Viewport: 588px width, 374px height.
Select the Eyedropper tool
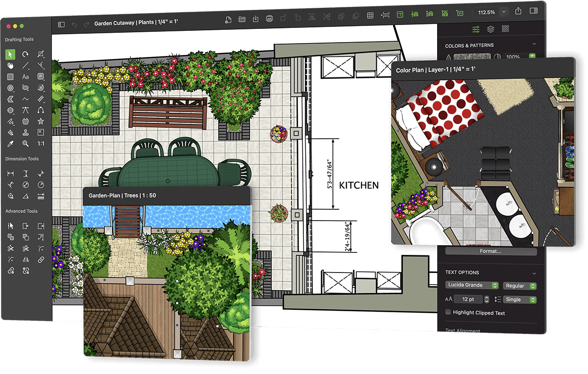(10, 144)
